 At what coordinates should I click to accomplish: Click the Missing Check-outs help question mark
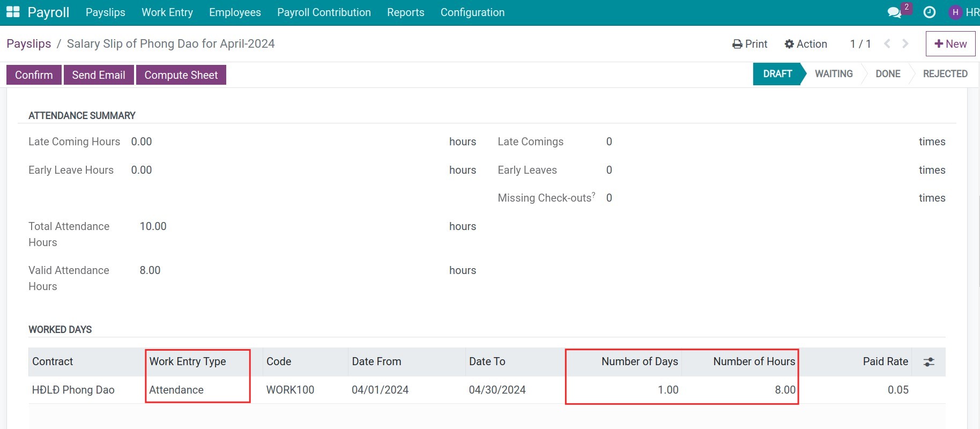click(x=593, y=195)
